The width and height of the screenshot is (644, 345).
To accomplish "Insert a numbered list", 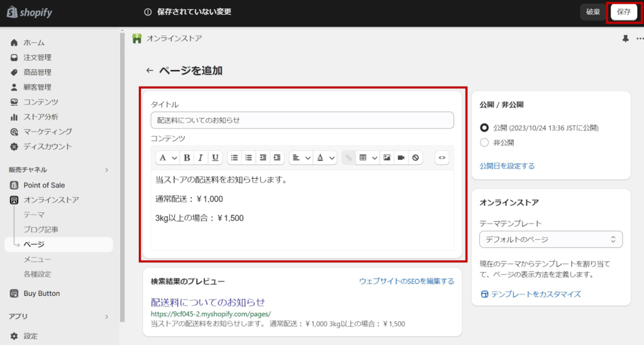I will click(x=248, y=157).
